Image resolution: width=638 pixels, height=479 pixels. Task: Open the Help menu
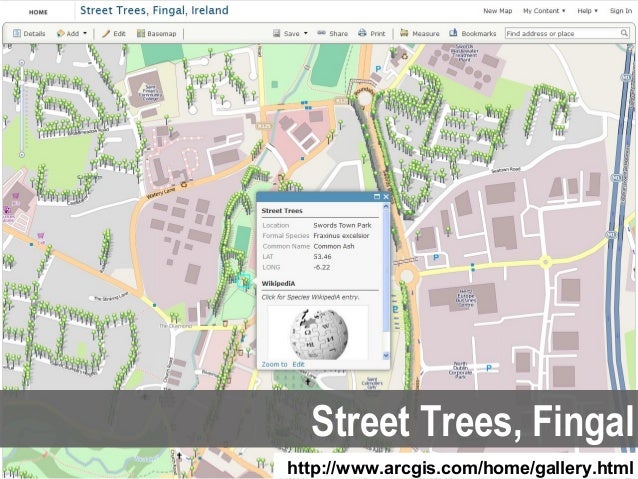coord(587,11)
